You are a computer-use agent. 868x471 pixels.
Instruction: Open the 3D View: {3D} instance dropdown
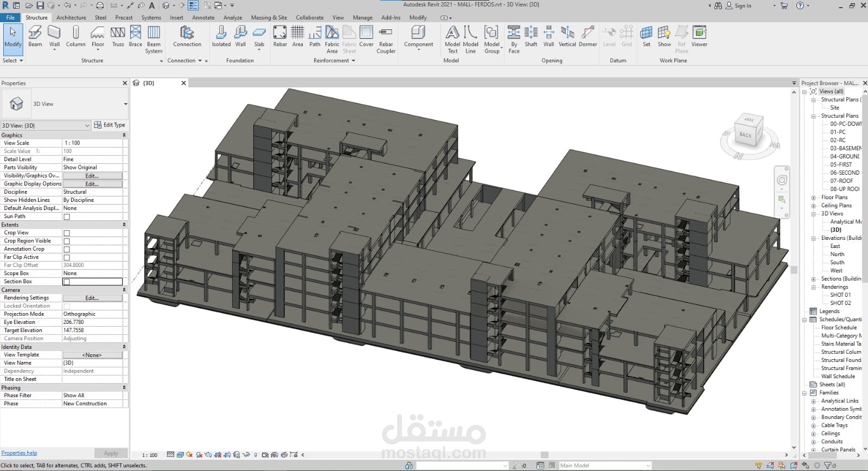pos(46,125)
